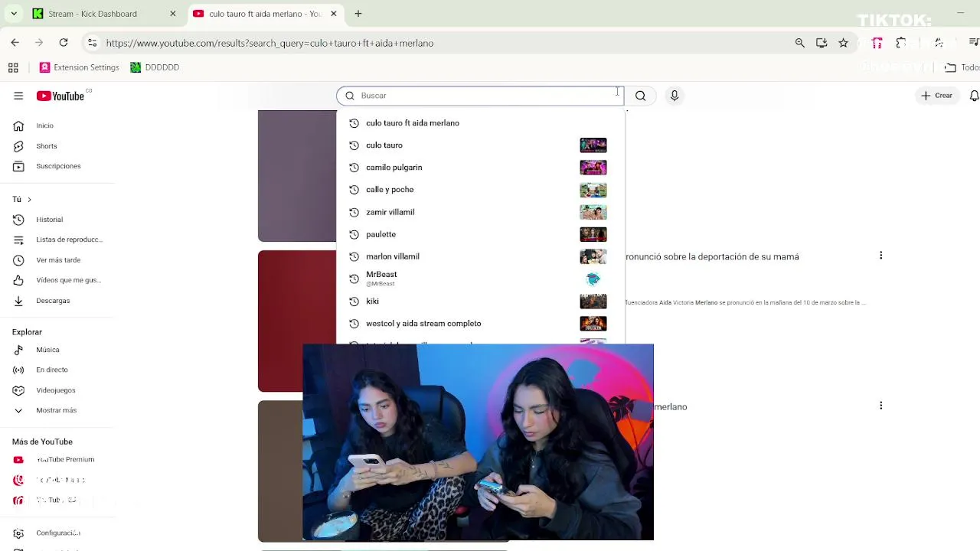This screenshot has width=980, height=551.
Task: Open Música under Explorar
Action: point(47,350)
